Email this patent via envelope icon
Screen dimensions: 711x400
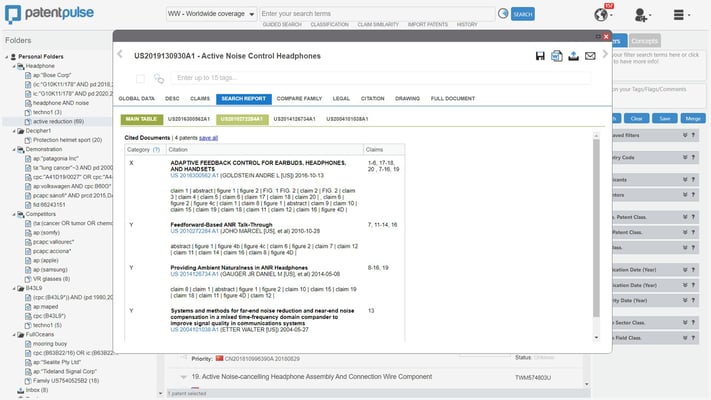(590, 56)
